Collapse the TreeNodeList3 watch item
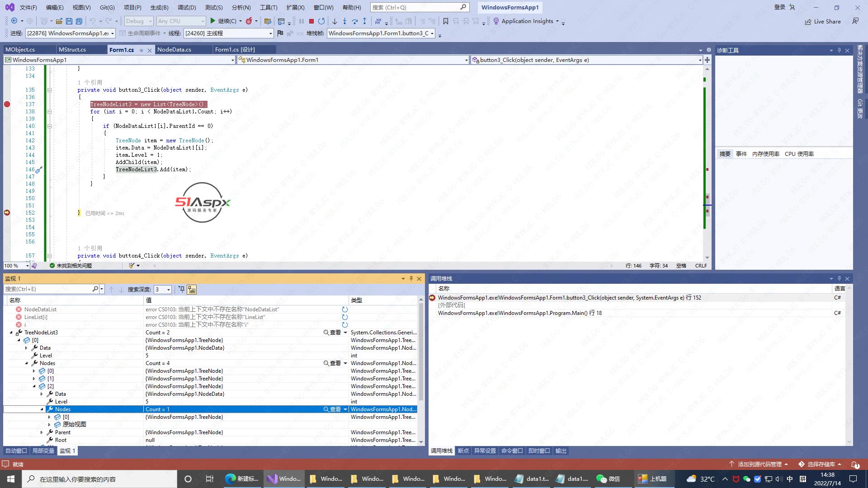 [x=12, y=333]
